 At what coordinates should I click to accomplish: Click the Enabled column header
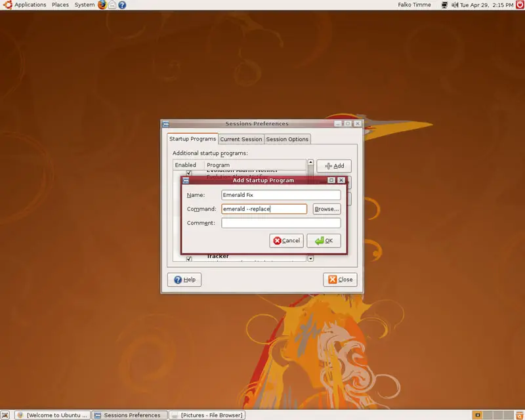(188, 165)
